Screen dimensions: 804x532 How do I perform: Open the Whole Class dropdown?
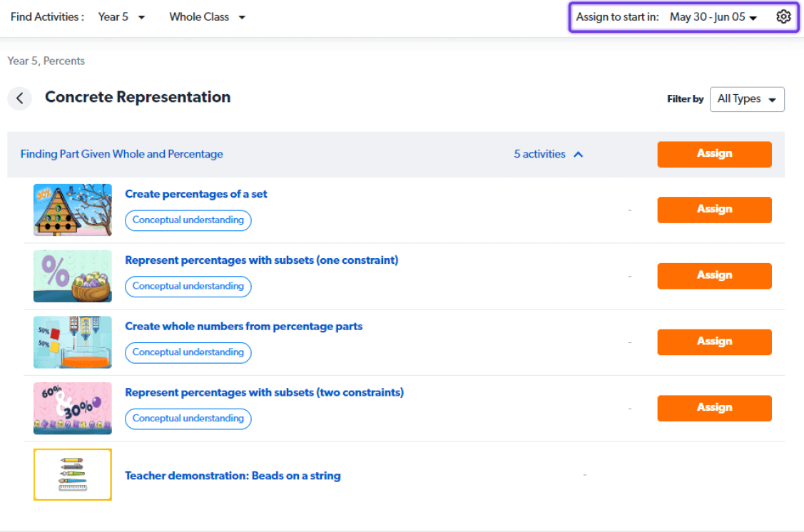pos(207,17)
